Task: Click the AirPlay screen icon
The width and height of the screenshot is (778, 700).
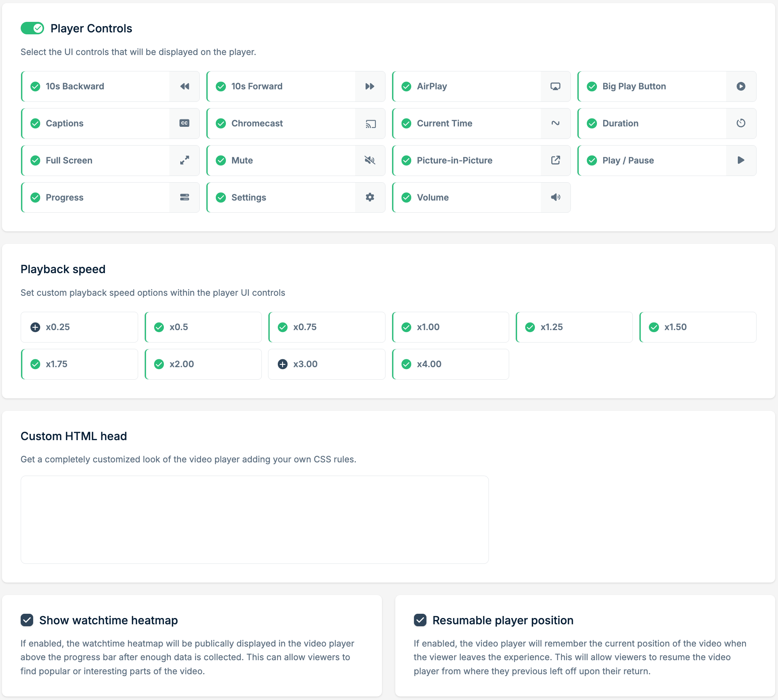Action: click(x=555, y=86)
